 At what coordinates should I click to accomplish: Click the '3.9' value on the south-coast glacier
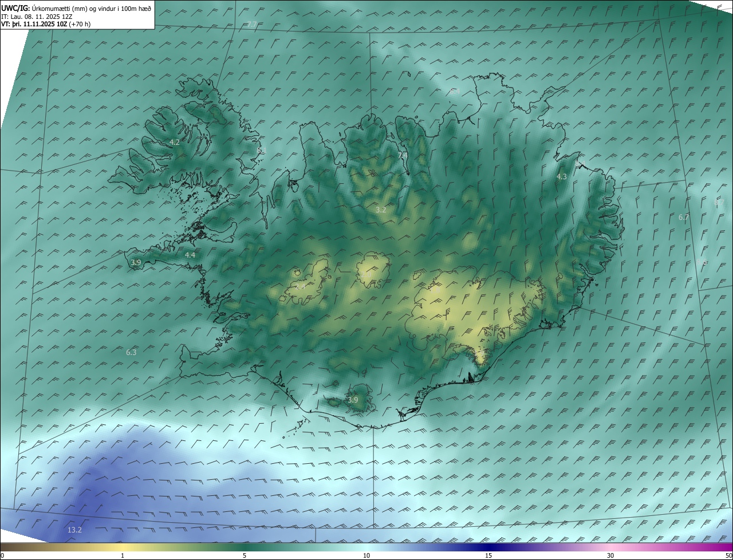click(353, 400)
